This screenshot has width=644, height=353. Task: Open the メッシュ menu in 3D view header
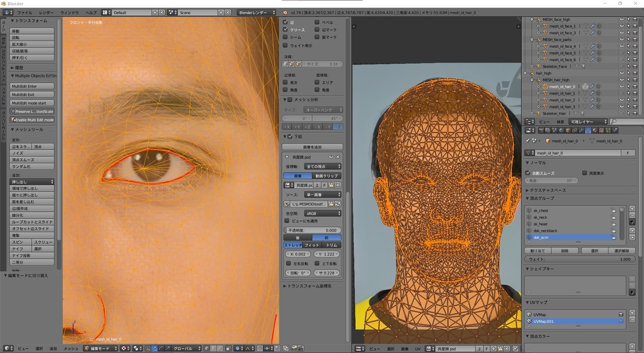pyautogui.click(x=71, y=348)
